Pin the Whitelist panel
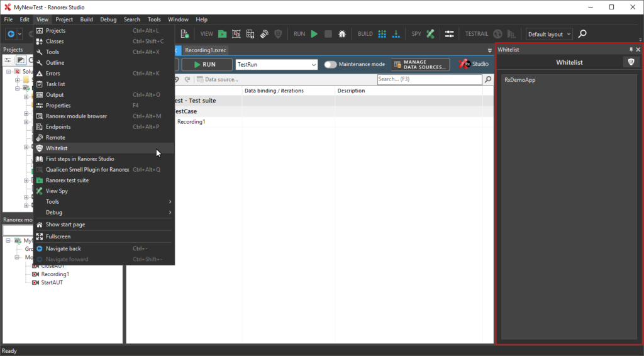This screenshot has width=644, height=356. point(631,50)
